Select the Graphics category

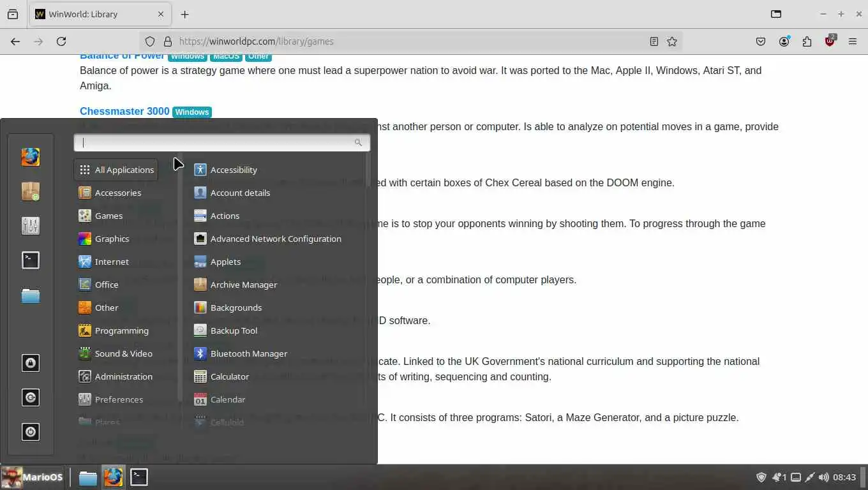(116, 239)
